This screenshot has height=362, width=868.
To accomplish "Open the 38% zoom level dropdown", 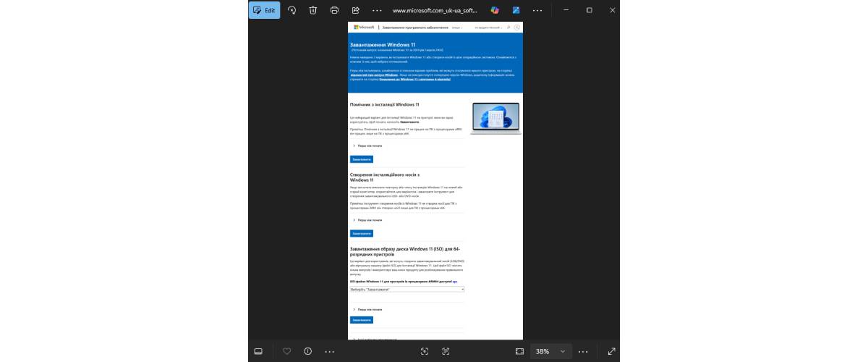I will pyautogui.click(x=551, y=351).
